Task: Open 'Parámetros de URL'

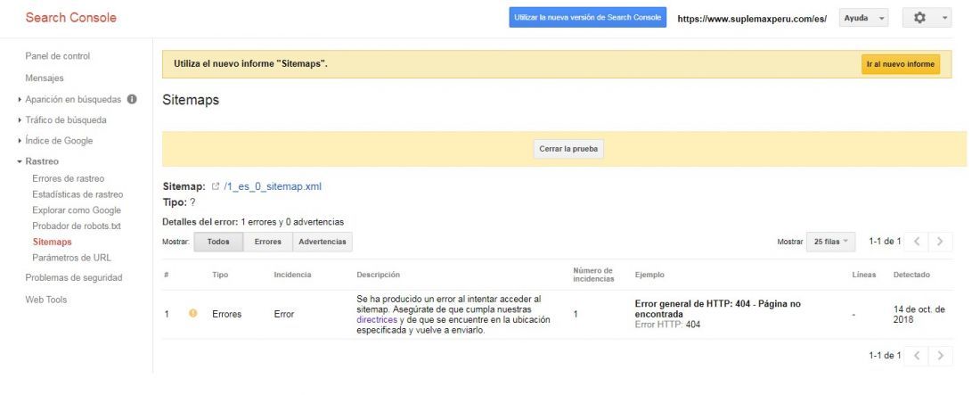Action: coord(71,258)
